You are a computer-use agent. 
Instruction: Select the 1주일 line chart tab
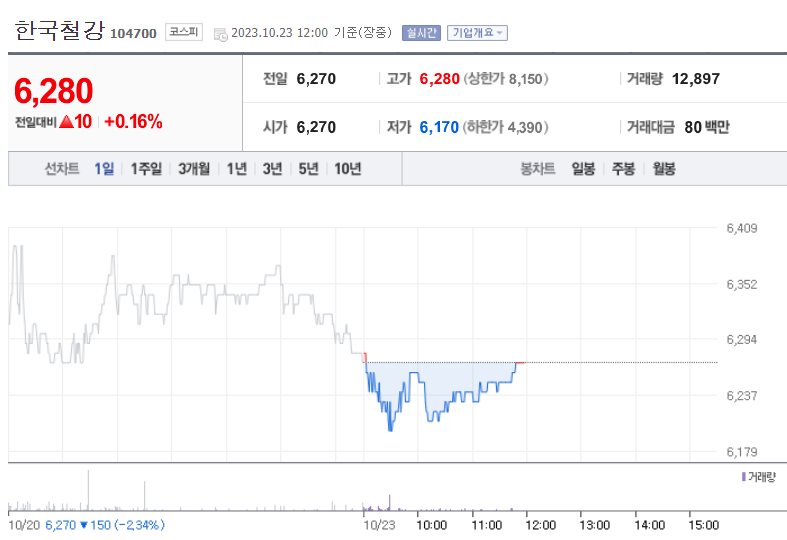pos(146,169)
